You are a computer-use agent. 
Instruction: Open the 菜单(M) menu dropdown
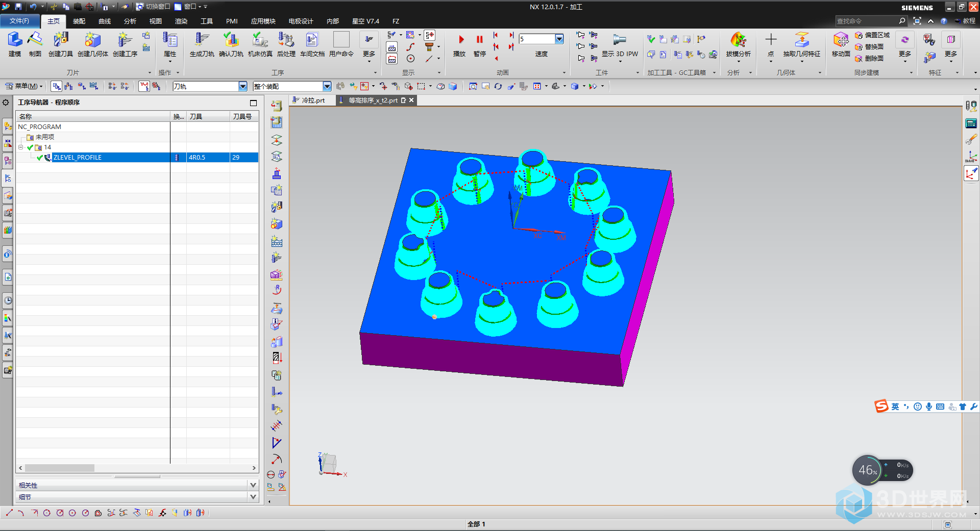point(23,86)
